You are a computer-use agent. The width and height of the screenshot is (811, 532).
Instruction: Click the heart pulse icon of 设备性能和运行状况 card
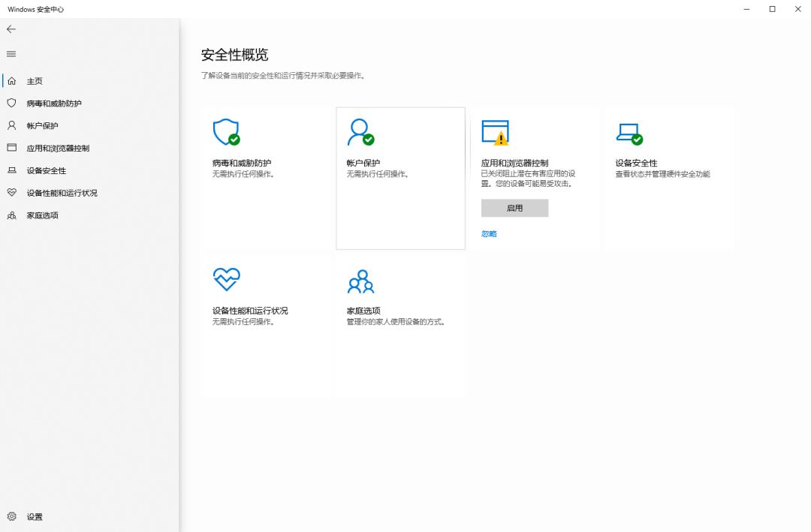pos(227,280)
